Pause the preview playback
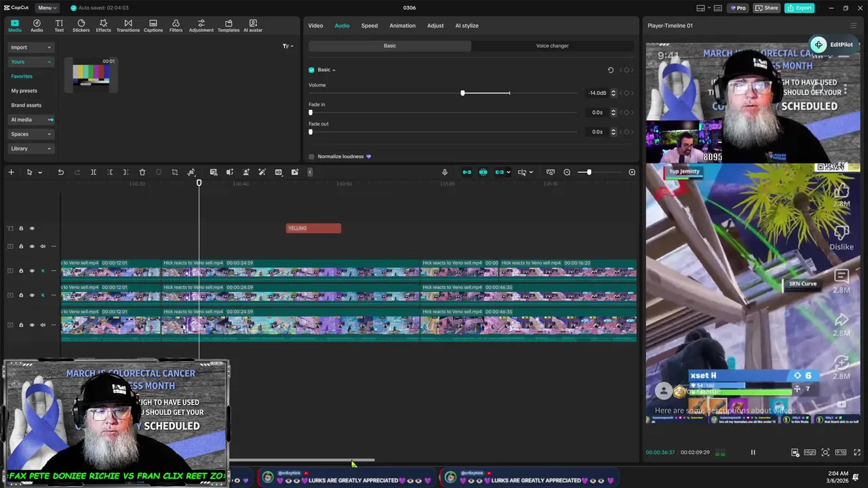 753,452
